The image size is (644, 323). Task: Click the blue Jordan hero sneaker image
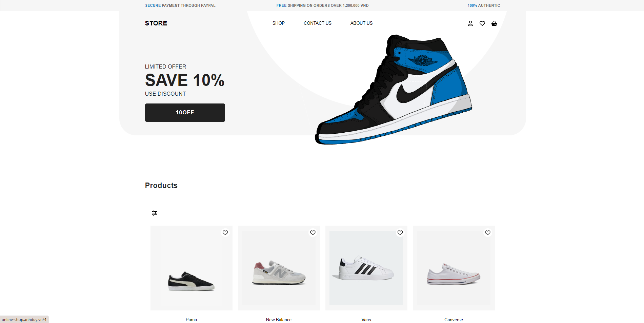(x=394, y=90)
